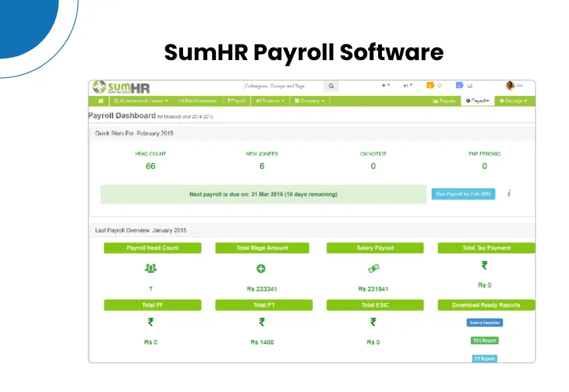Expand the Company dropdown menu
This screenshot has width=569, height=392.
click(309, 101)
